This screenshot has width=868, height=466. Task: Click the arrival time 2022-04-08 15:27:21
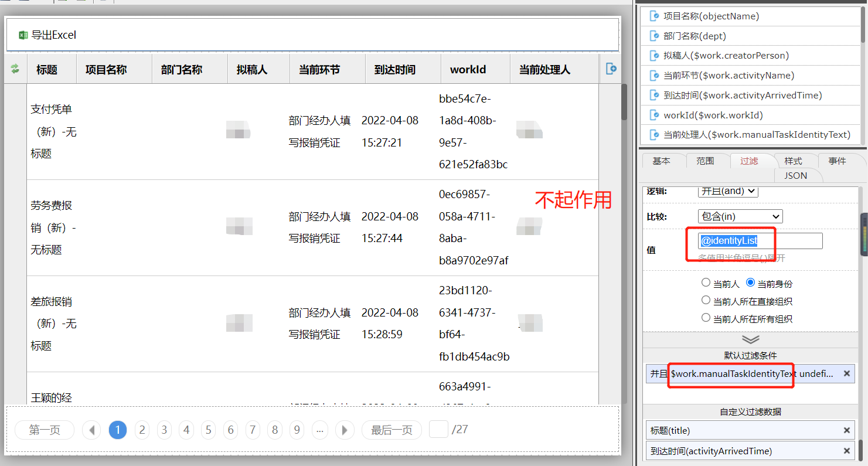[x=390, y=131]
